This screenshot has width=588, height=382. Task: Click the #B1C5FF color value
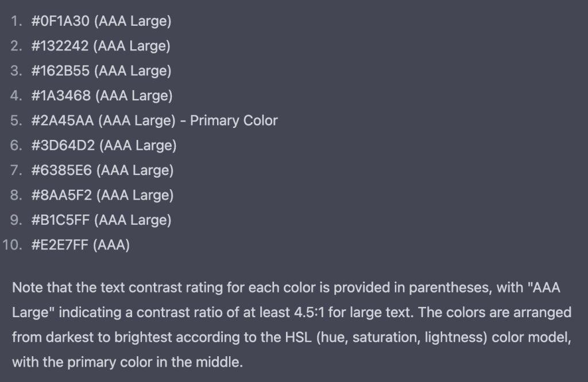(x=60, y=220)
